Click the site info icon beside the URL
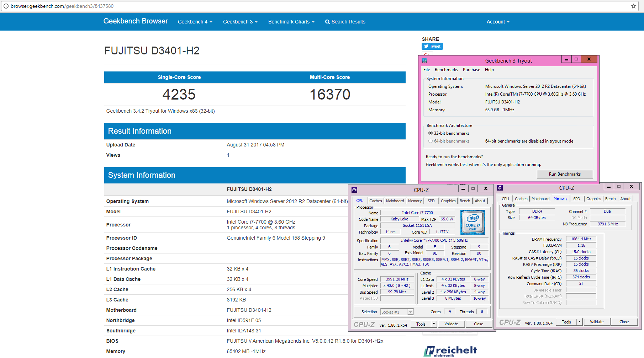 (6, 6)
